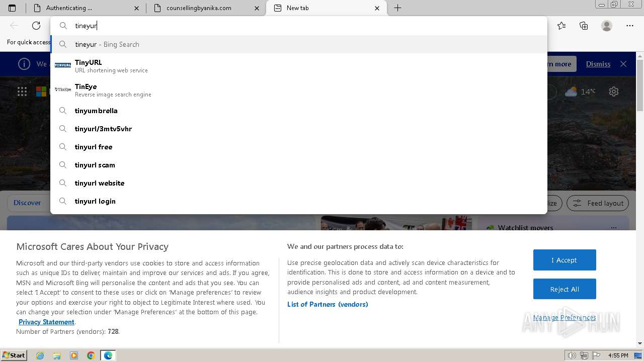644x362 pixels.
Task: Open the app launcher grid icon
Action: tap(22, 92)
